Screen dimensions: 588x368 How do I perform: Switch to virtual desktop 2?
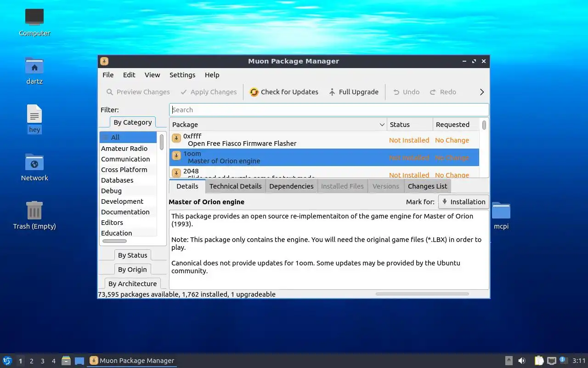point(32,361)
